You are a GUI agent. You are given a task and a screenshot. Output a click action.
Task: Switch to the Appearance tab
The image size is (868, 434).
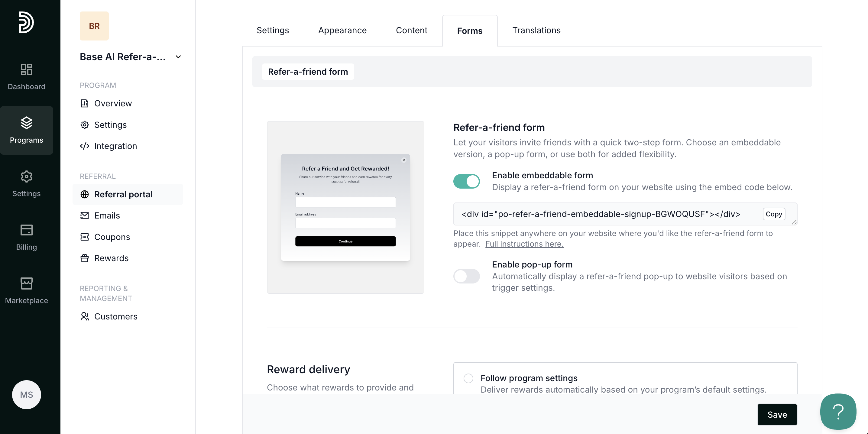pos(342,30)
